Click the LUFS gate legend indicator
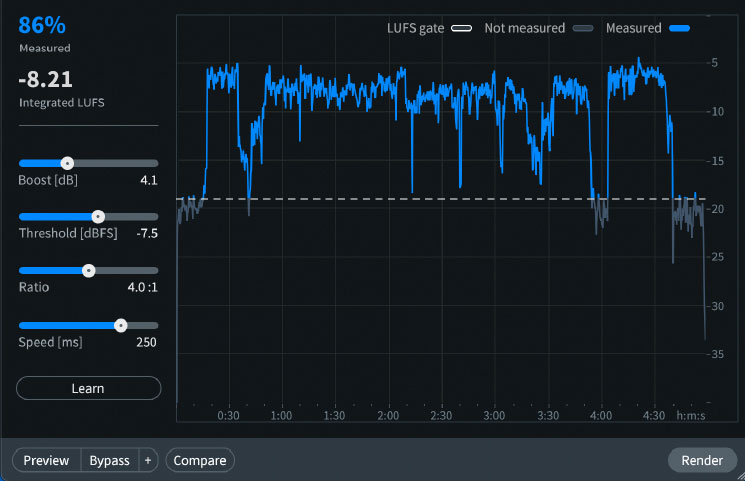The height and width of the screenshot is (481, 745). pos(461,29)
